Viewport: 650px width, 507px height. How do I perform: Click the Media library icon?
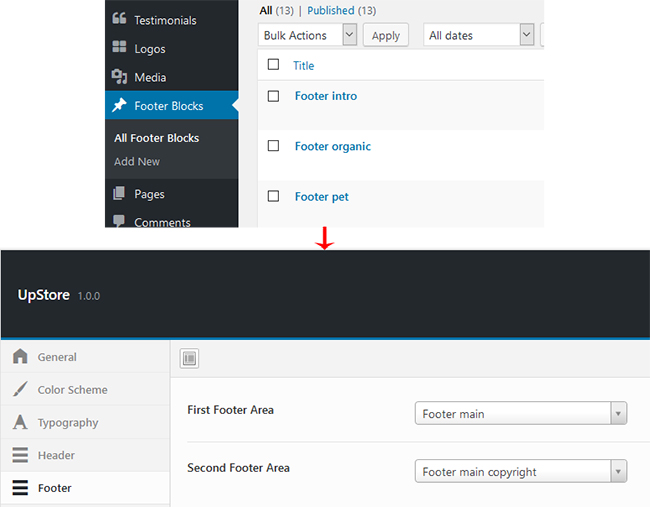tap(119, 77)
